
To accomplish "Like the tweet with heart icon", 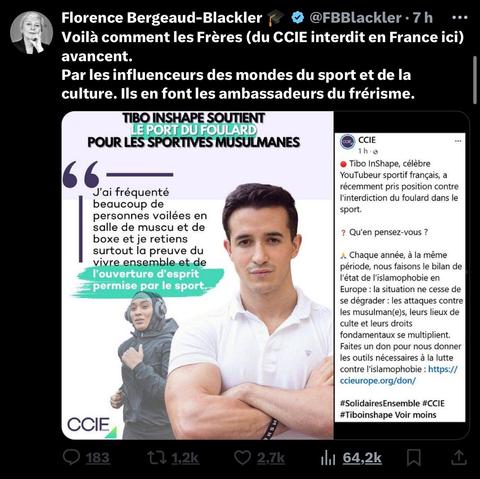I will [242, 457].
